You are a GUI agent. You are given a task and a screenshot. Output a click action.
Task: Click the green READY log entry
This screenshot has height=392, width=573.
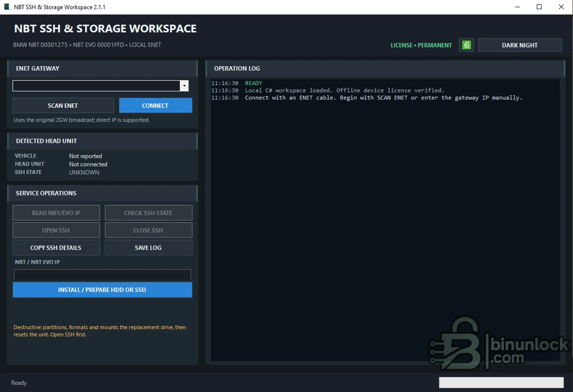[253, 83]
